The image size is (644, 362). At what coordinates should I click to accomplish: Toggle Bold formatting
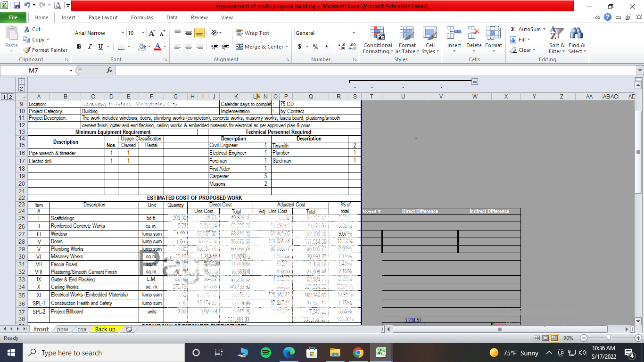click(x=79, y=47)
